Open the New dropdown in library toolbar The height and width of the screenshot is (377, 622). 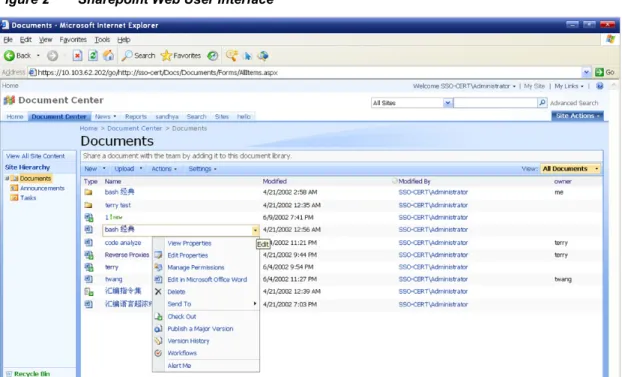[x=95, y=169]
